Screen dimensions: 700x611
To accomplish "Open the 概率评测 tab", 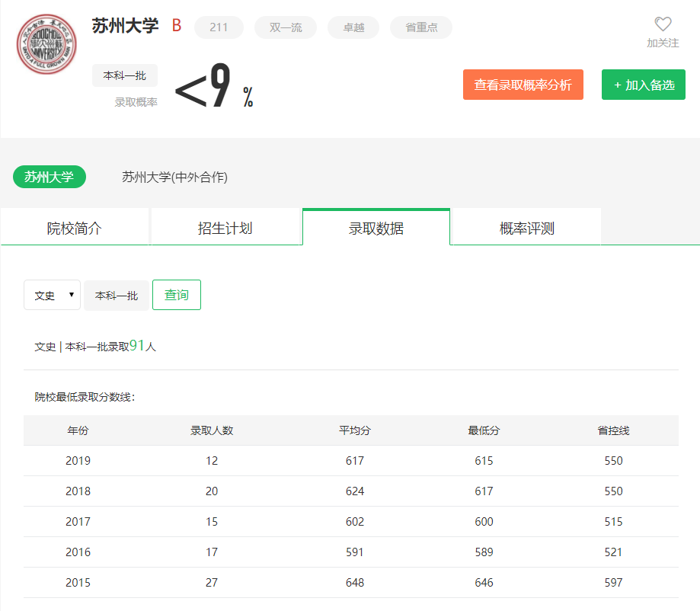I will [527, 228].
